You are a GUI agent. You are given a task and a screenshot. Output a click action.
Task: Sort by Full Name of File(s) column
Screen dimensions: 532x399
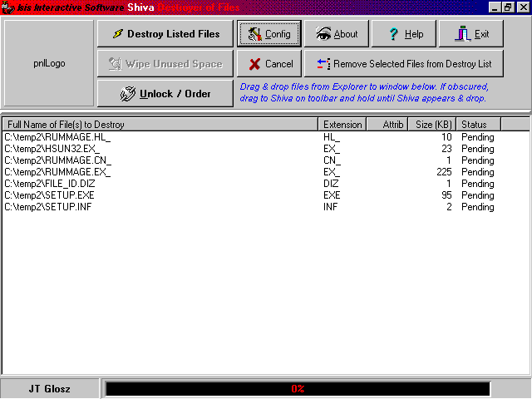pos(160,125)
